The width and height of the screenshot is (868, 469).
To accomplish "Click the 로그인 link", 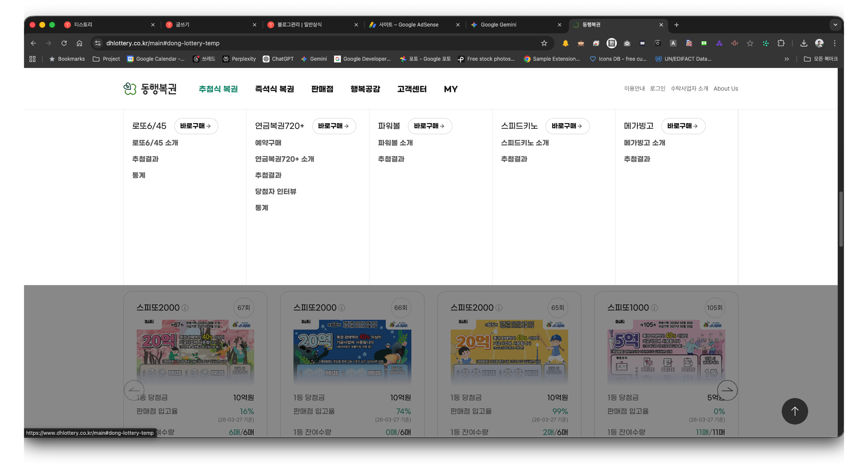I will pos(658,88).
